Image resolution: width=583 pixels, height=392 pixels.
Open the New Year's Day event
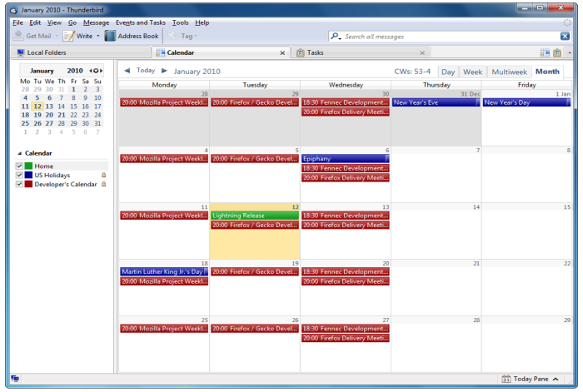(x=527, y=102)
